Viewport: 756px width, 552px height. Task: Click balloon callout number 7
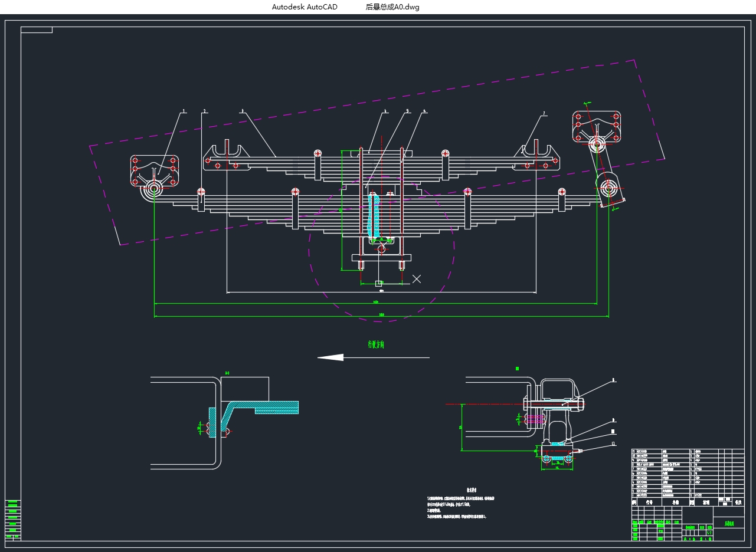click(544, 113)
